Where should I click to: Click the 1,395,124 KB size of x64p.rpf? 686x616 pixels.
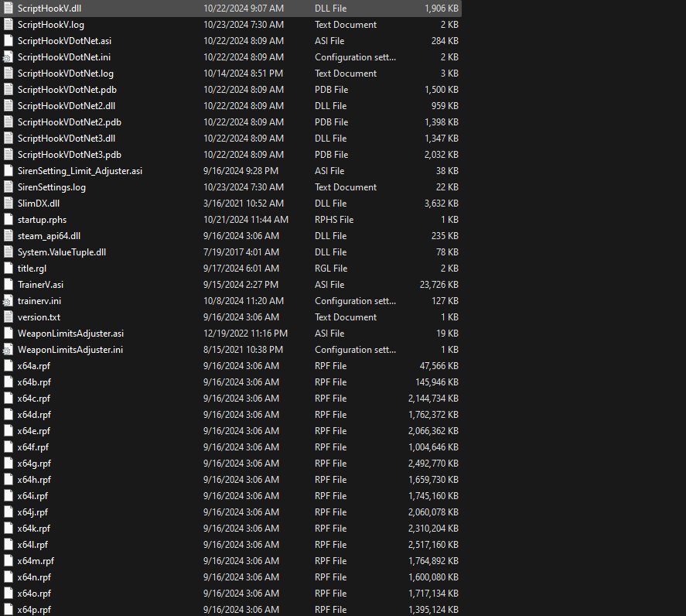[433, 610]
